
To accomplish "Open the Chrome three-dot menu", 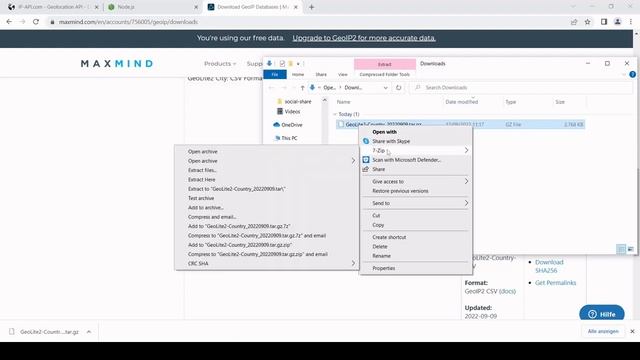I will click(x=631, y=22).
